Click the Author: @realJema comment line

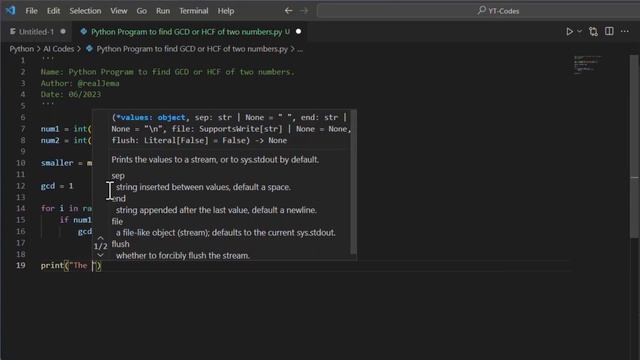80,83
